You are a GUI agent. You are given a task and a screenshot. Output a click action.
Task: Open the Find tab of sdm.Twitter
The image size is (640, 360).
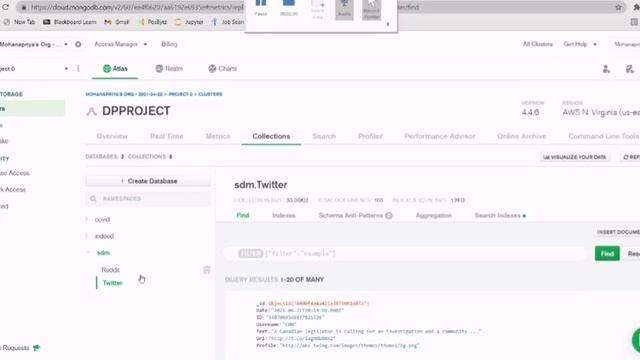pyautogui.click(x=243, y=216)
